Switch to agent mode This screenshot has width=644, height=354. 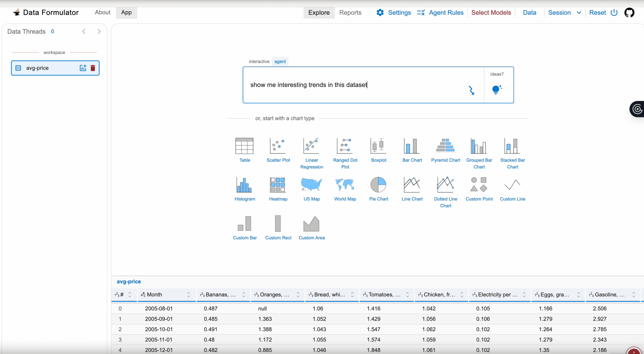pos(280,61)
